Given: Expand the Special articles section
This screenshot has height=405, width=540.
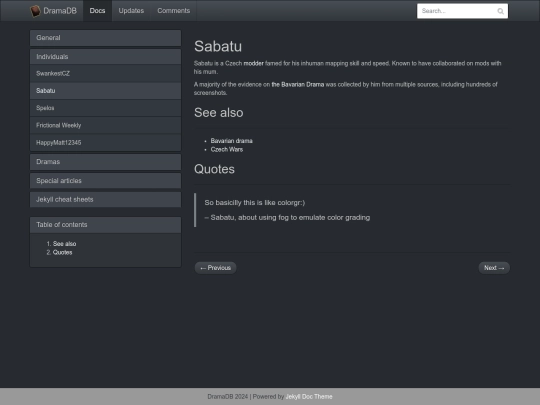Looking at the screenshot, I should pos(105,181).
